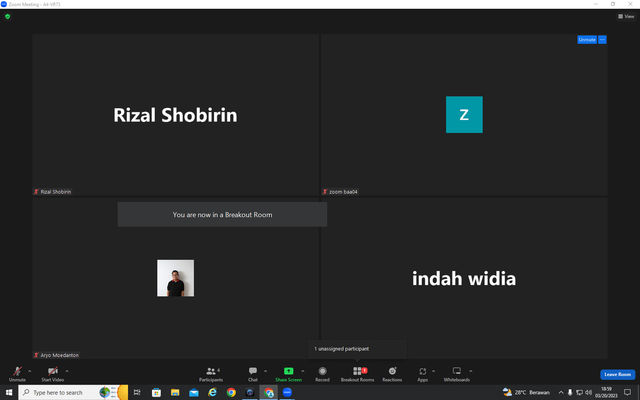Open the volume tray icon
Viewport: 640px width, 400px height.
click(588, 392)
